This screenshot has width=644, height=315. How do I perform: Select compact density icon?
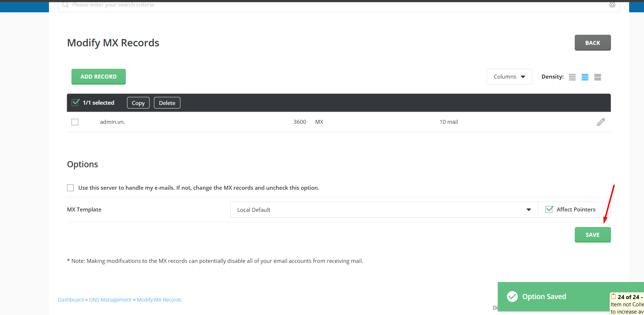click(x=572, y=77)
